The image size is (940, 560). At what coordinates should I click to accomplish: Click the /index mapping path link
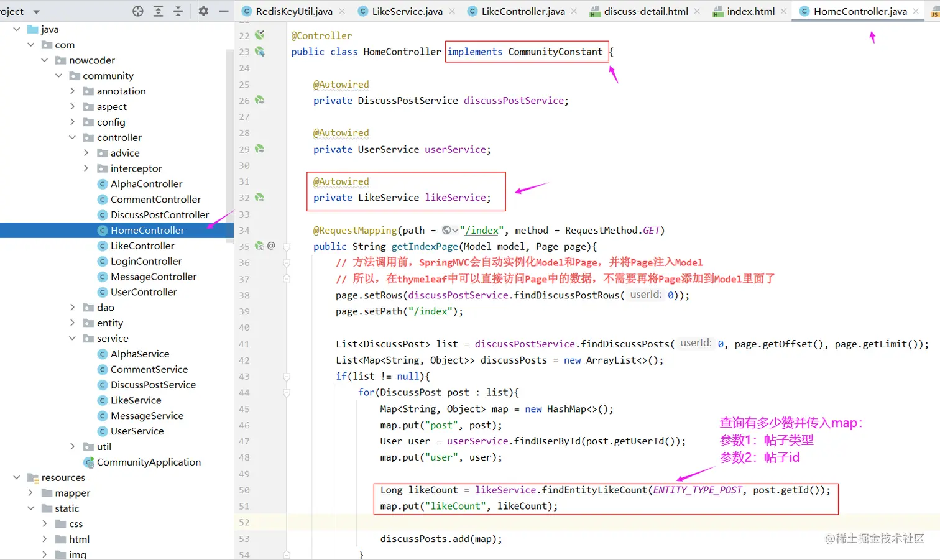[481, 231]
